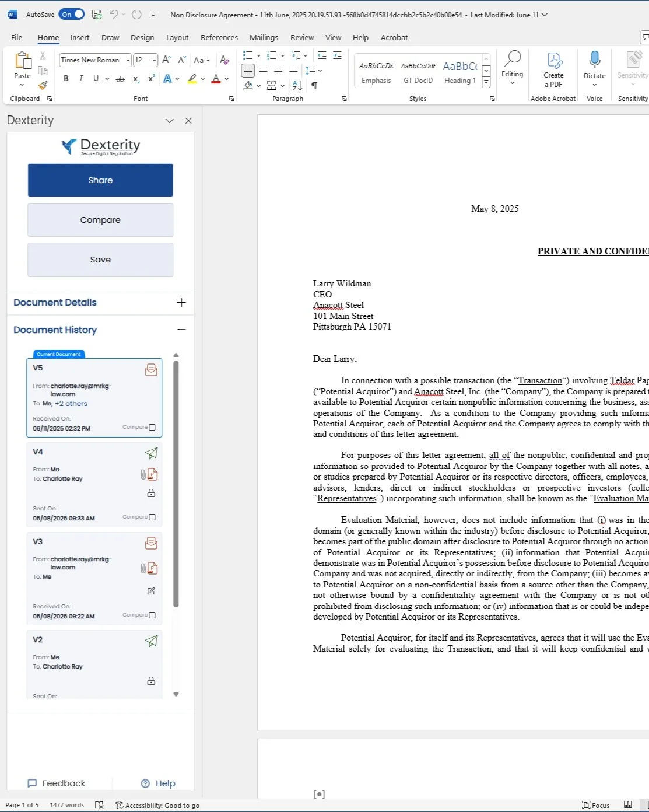Switch to the Review tab
This screenshot has height=812, width=649.
point(302,37)
